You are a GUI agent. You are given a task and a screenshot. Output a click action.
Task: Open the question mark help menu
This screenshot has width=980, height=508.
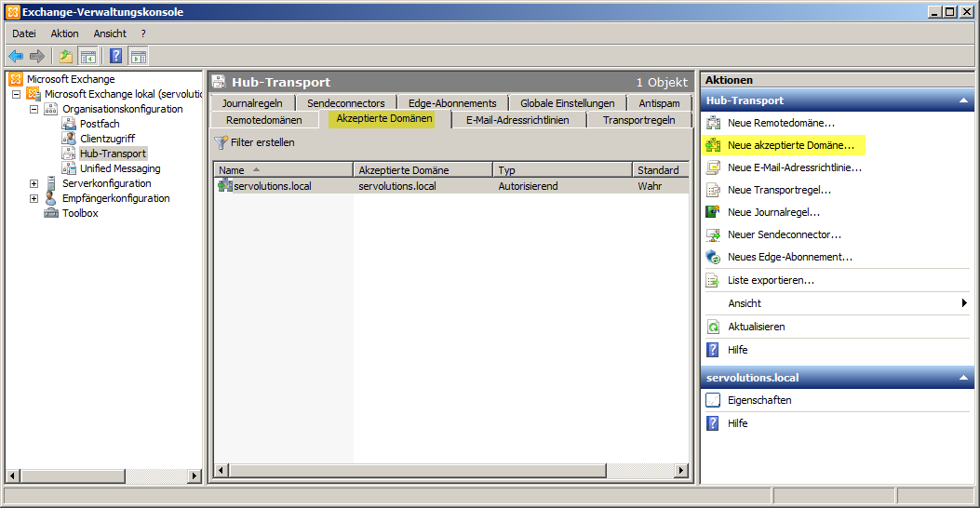[143, 33]
